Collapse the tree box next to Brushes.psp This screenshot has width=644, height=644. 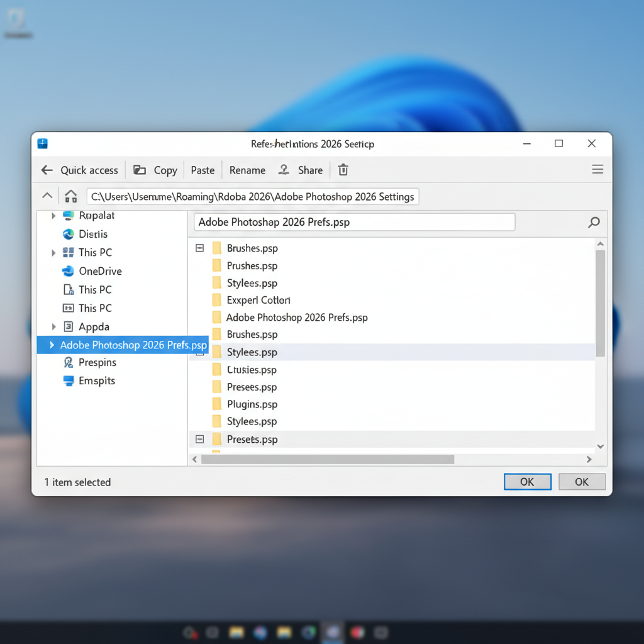tap(200, 248)
